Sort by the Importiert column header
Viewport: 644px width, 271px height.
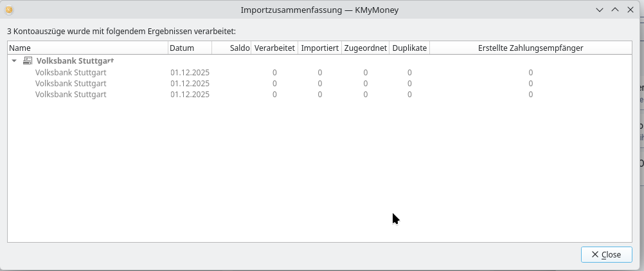click(x=320, y=48)
